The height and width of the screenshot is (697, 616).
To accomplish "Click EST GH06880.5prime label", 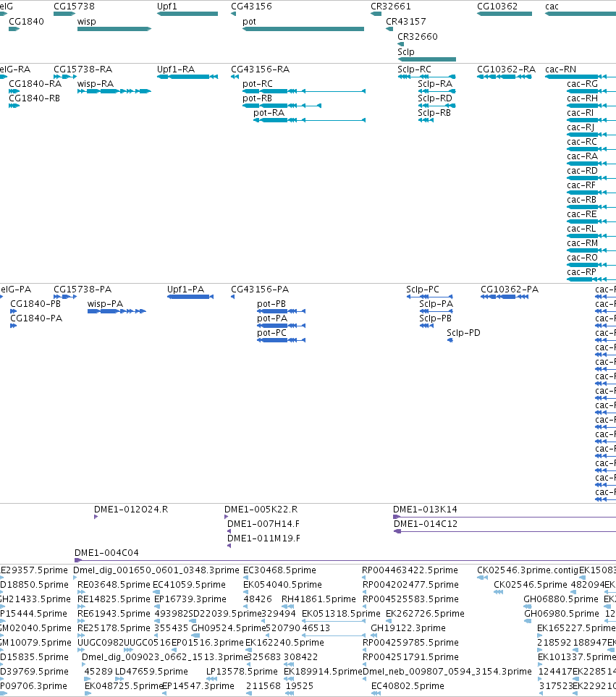I will click(561, 599).
